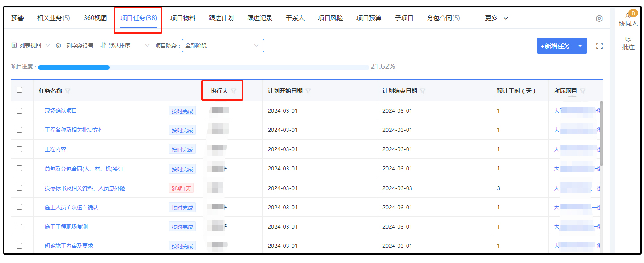Click the 项目进度 progress bar
This screenshot has height=263, width=644.
203,68
